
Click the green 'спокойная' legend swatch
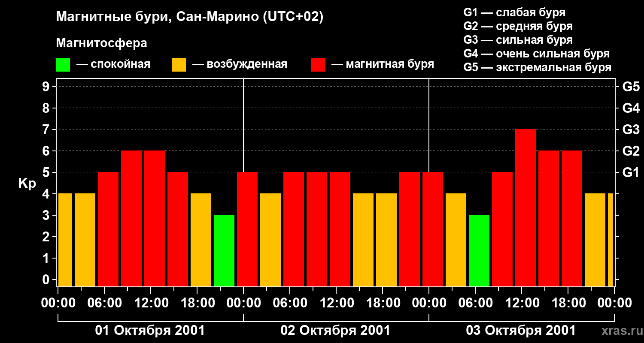click(63, 65)
